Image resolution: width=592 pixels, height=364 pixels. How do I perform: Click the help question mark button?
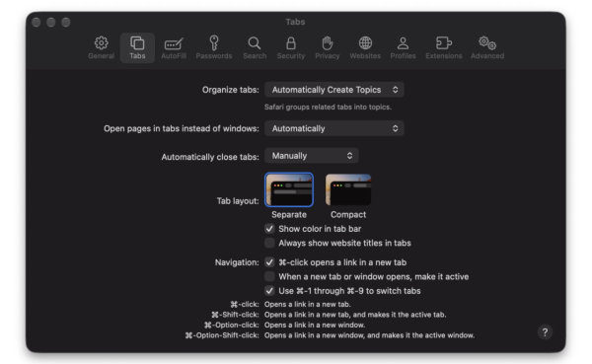[x=545, y=332]
